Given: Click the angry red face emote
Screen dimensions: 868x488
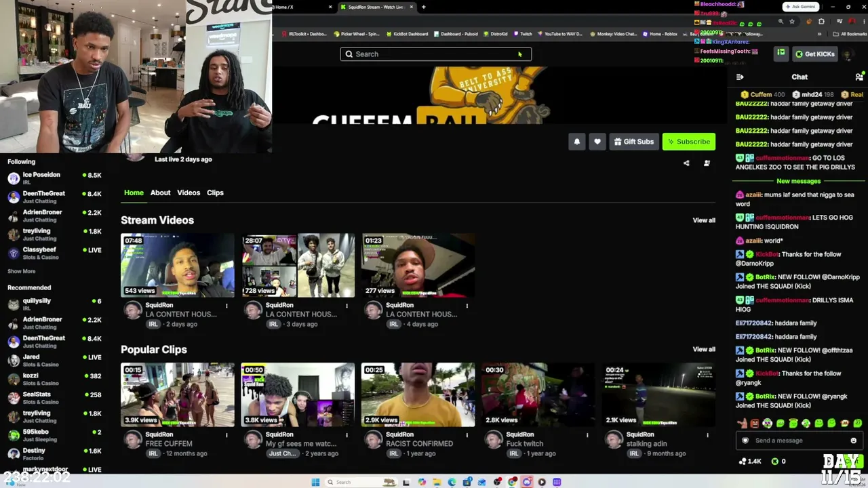Looking at the screenshot, I should (755, 424).
